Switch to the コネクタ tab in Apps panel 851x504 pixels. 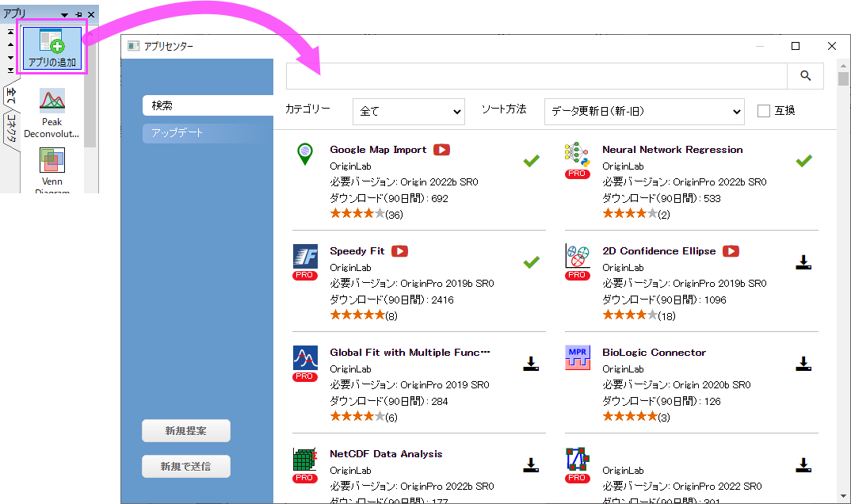[11, 128]
